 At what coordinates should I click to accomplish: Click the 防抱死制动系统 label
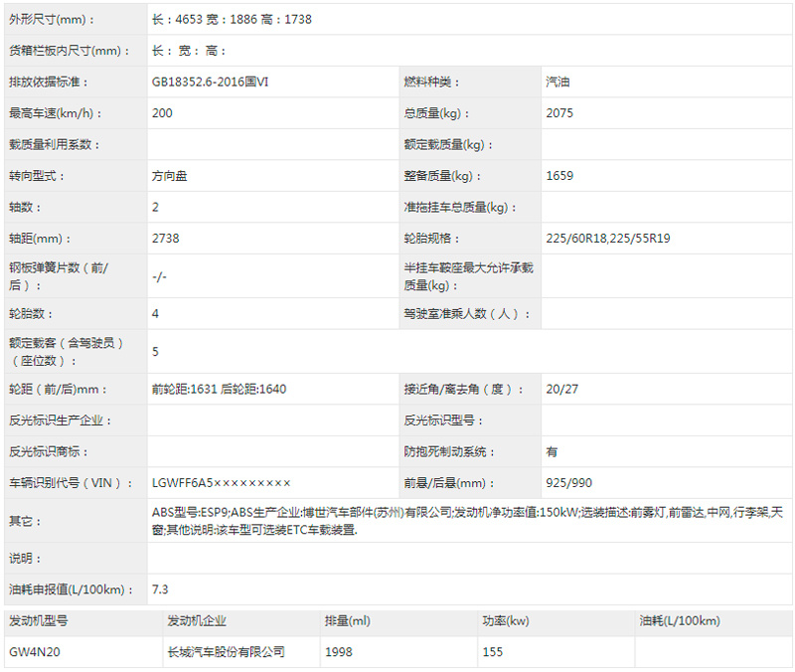[x=449, y=452]
